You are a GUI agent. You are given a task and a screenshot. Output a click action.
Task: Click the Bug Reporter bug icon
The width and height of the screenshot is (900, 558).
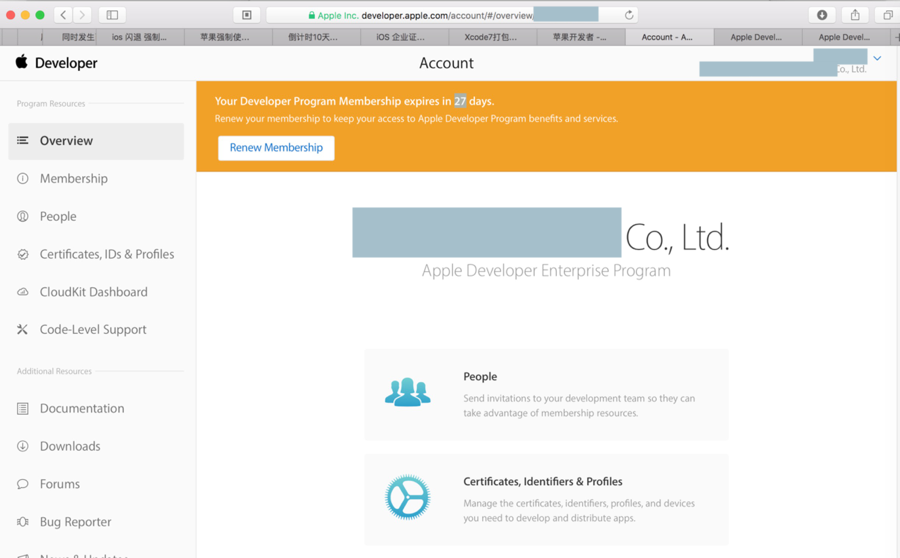click(x=22, y=522)
